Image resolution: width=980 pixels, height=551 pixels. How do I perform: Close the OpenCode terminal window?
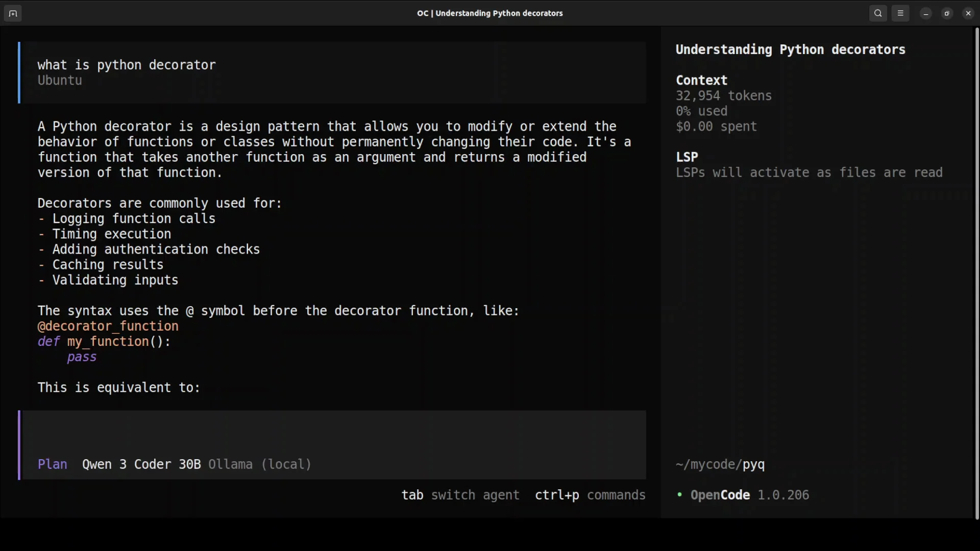[x=968, y=14]
